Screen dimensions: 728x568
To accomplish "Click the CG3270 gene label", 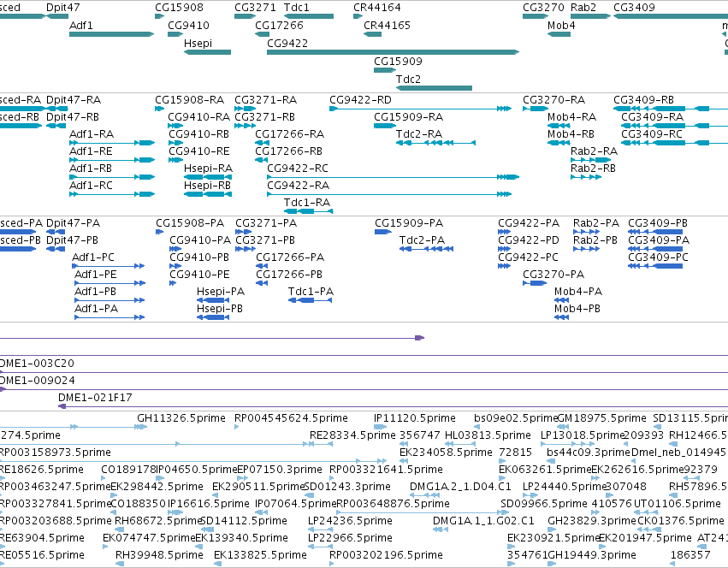I will 544,8.
